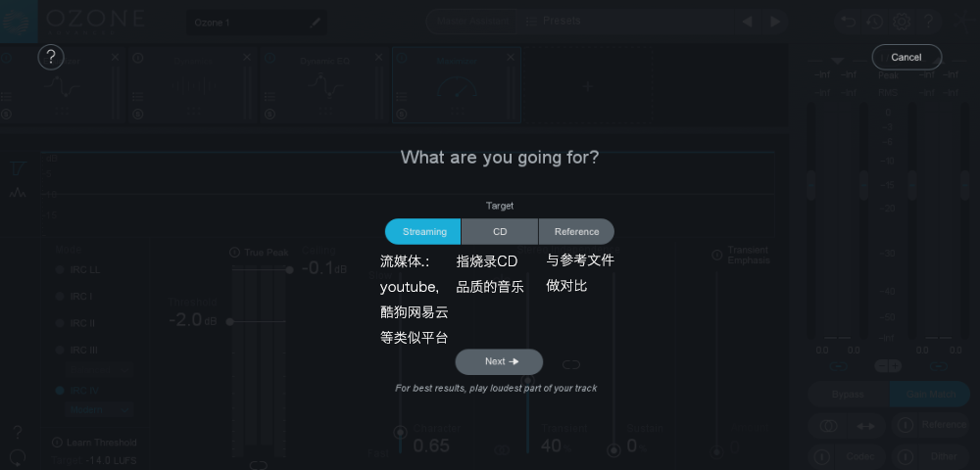Select Streaming as the target

(423, 231)
